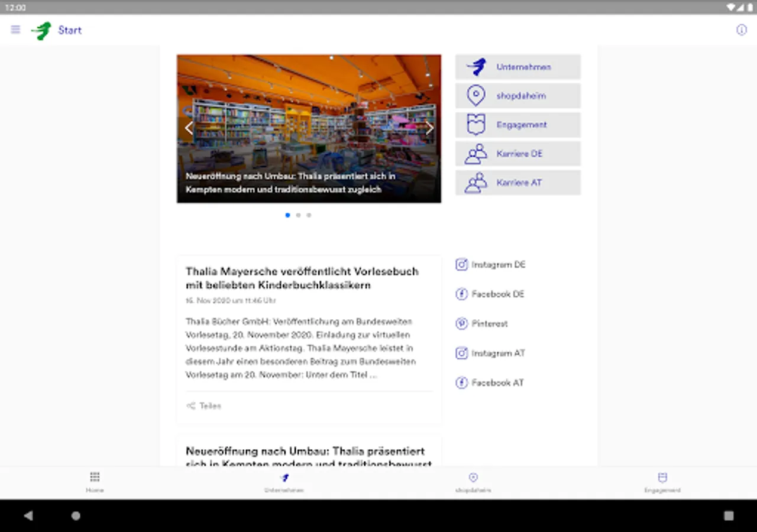Tap the Android back navigation button
Image resolution: width=757 pixels, height=532 pixels.
(x=28, y=515)
